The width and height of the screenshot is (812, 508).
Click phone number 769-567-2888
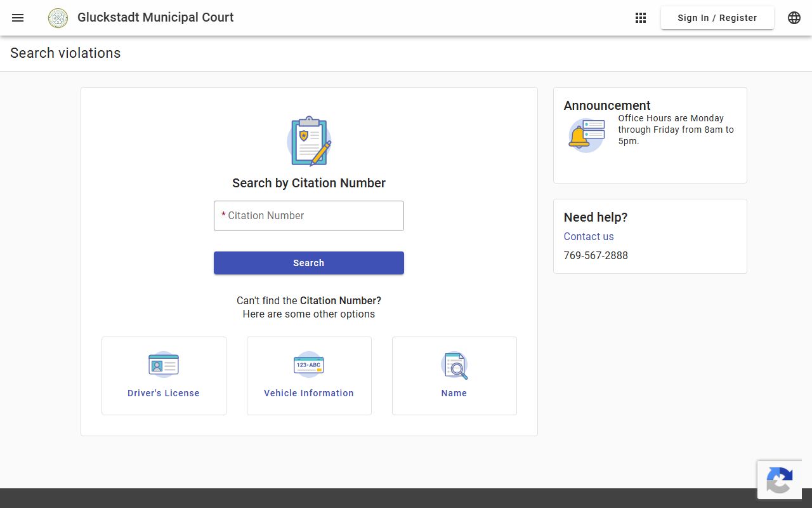point(596,255)
